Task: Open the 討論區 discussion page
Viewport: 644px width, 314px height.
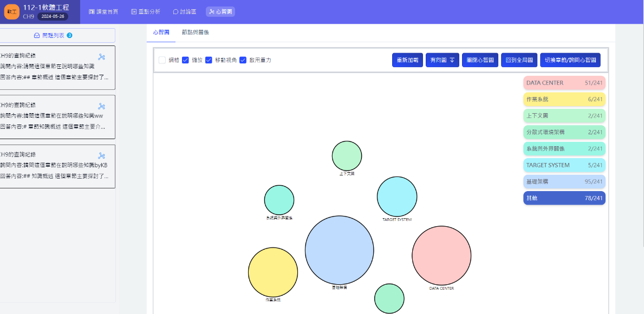Action: pos(186,11)
